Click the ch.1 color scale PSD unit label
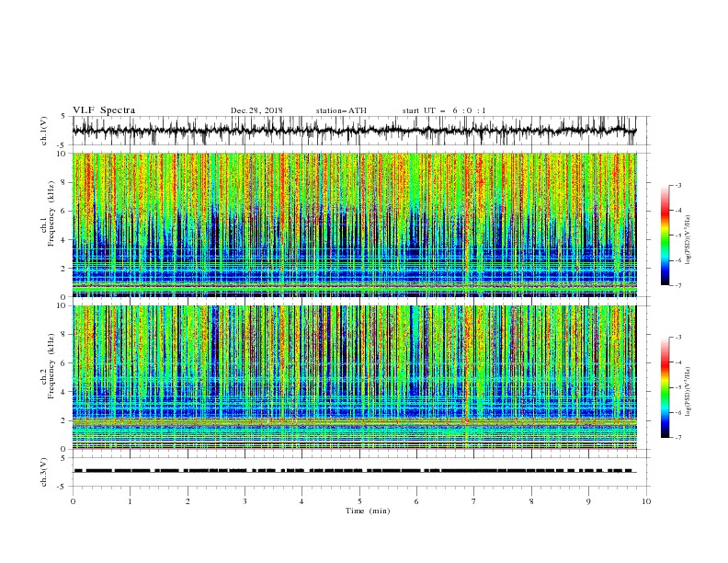The width and height of the screenshot is (728, 563). [689, 240]
